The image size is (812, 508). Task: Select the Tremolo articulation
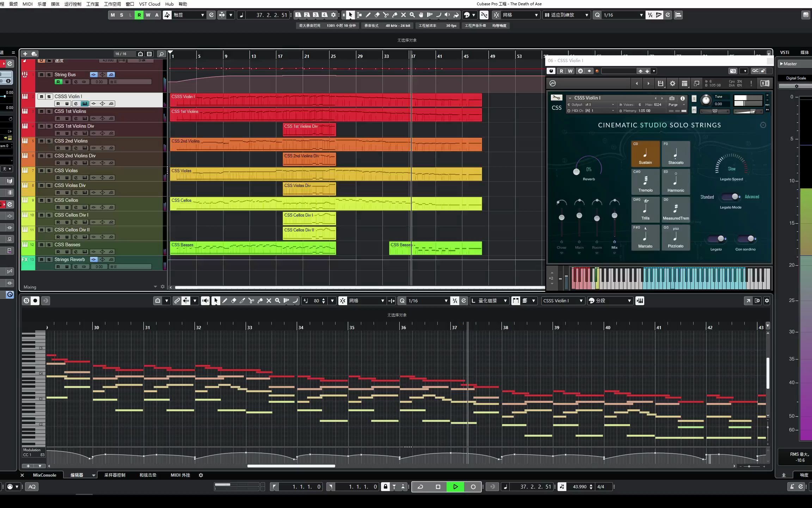click(645, 181)
